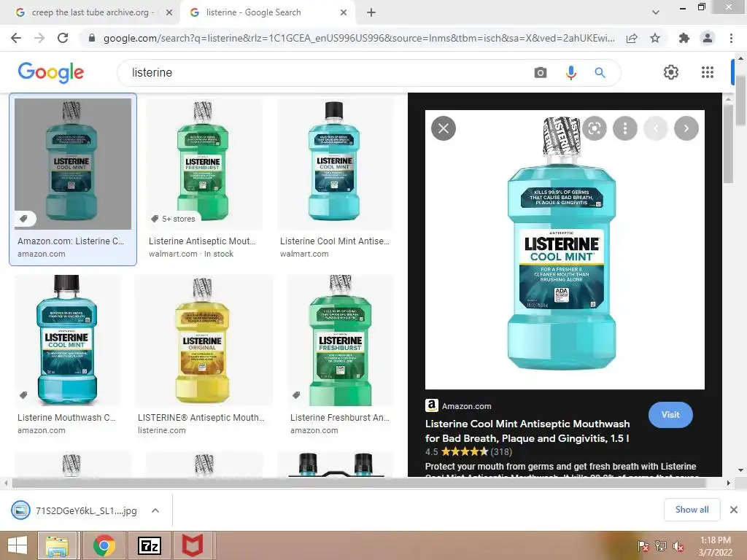The image size is (747, 560).
Task: Open the Chrome profile avatar icon
Action: 708,38
